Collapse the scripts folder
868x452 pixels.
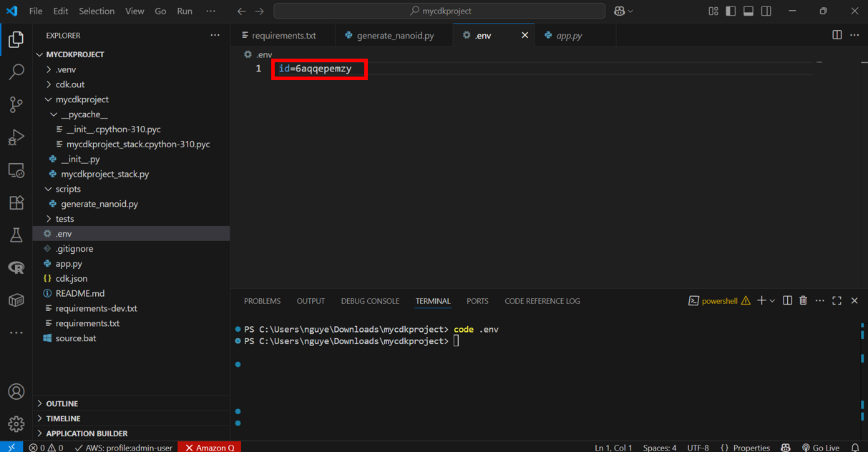tap(67, 189)
